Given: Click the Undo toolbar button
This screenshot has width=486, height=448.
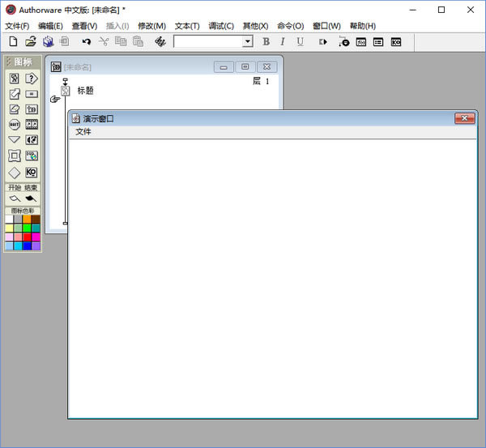Looking at the screenshot, I should point(87,41).
